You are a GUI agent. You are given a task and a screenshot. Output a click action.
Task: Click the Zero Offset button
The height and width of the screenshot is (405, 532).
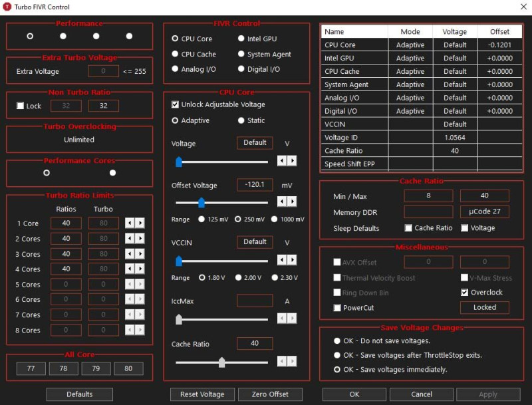(x=270, y=394)
